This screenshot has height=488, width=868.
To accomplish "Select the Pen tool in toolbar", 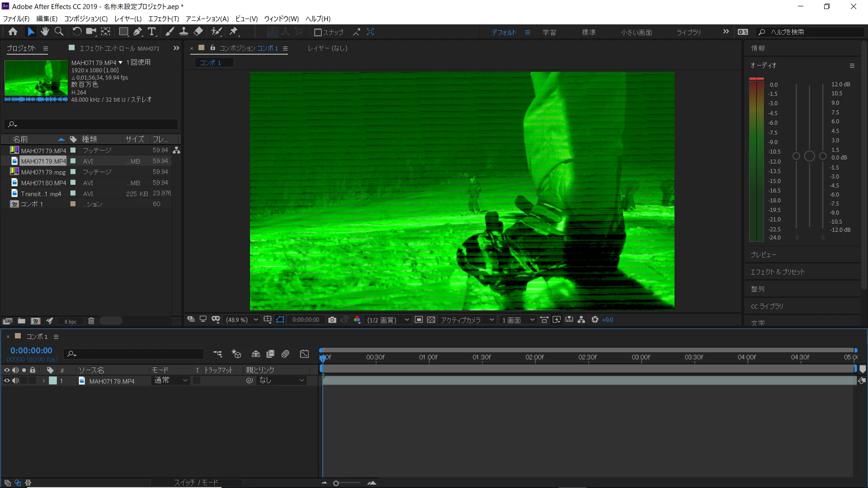I will pos(137,32).
